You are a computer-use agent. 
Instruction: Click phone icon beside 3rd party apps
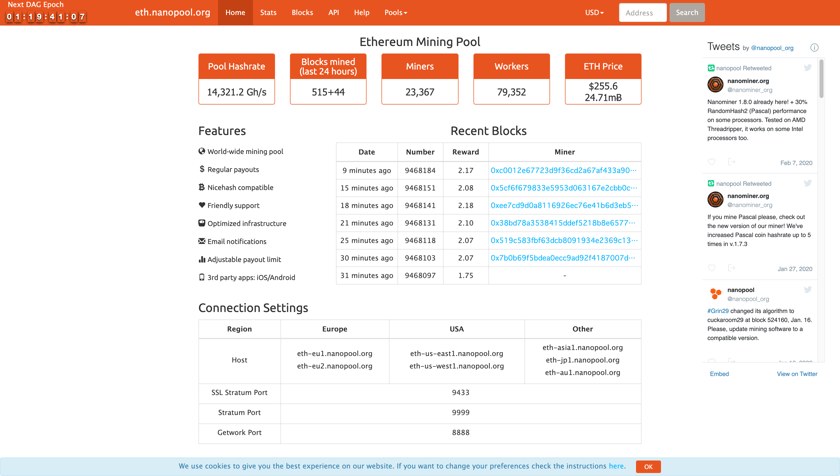click(x=201, y=277)
